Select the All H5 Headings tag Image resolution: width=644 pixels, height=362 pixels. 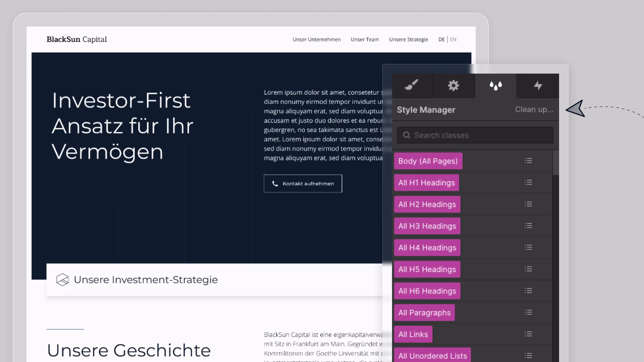(x=427, y=269)
